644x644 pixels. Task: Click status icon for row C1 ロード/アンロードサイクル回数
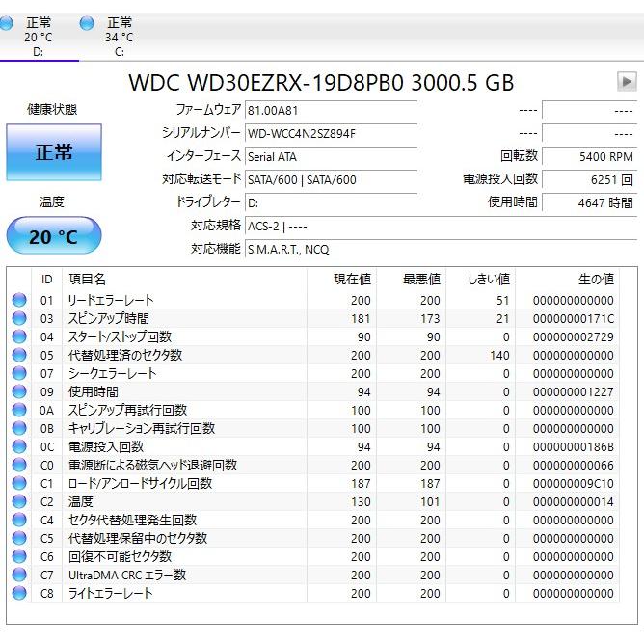tap(19, 483)
